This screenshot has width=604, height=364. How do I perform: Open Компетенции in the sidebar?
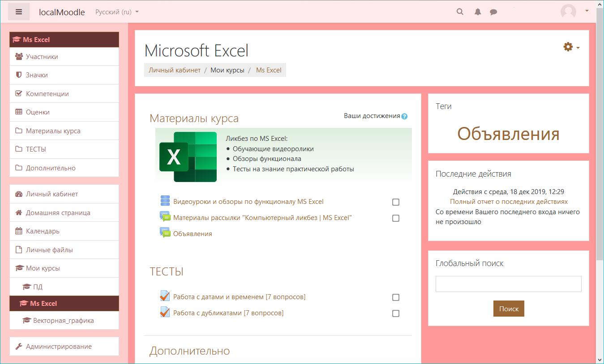(x=64, y=94)
